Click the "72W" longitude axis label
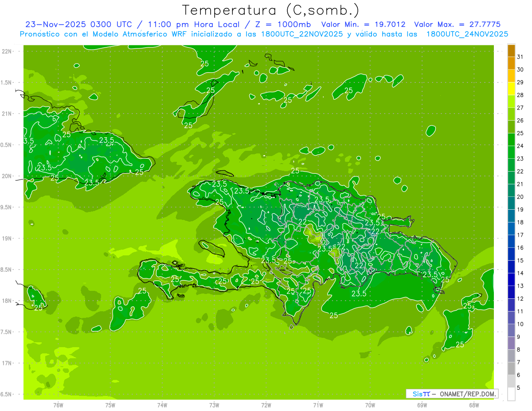This screenshot has height=411, width=532. tap(266, 405)
